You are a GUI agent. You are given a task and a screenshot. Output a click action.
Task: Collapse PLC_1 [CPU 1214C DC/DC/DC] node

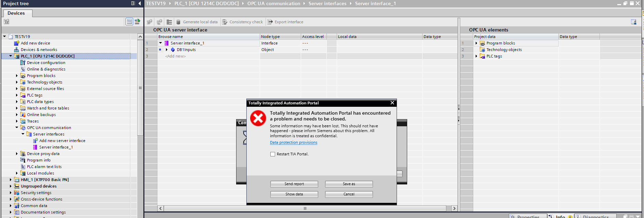pos(11,56)
